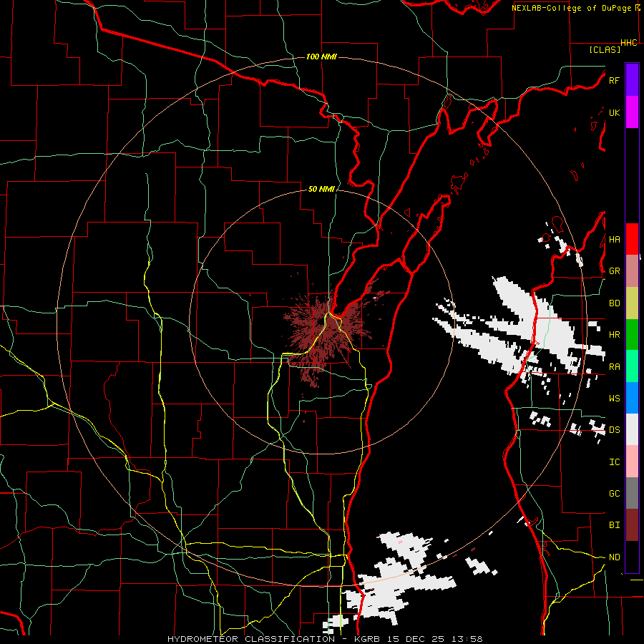Click the HR legend label
This screenshot has height=644, width=644.
[614, 335]
